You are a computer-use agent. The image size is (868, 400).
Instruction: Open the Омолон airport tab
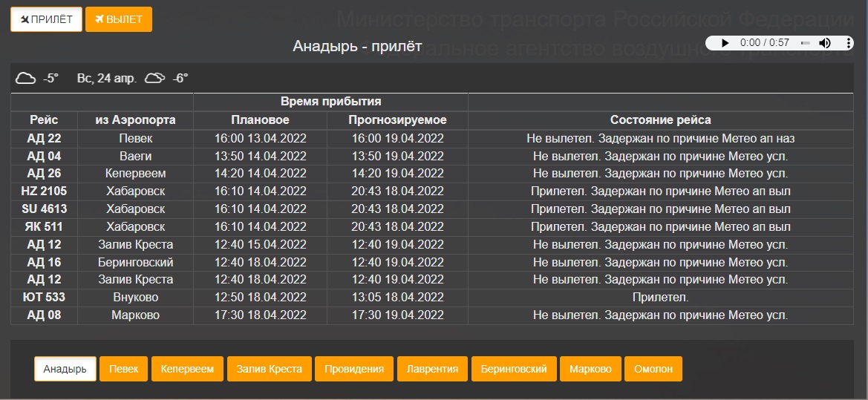[x=653, y=369]
